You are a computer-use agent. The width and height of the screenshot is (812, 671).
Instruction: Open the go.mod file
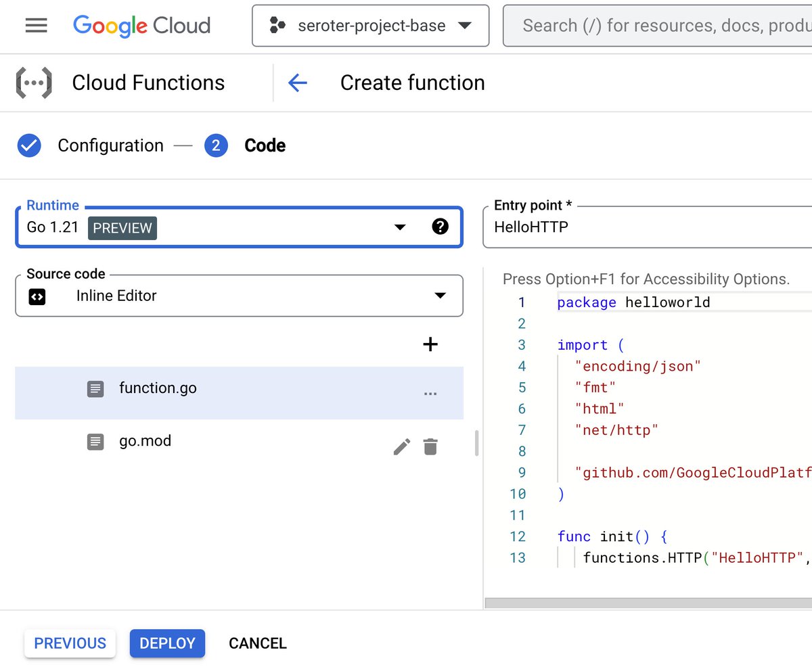[x=240, y=446]
